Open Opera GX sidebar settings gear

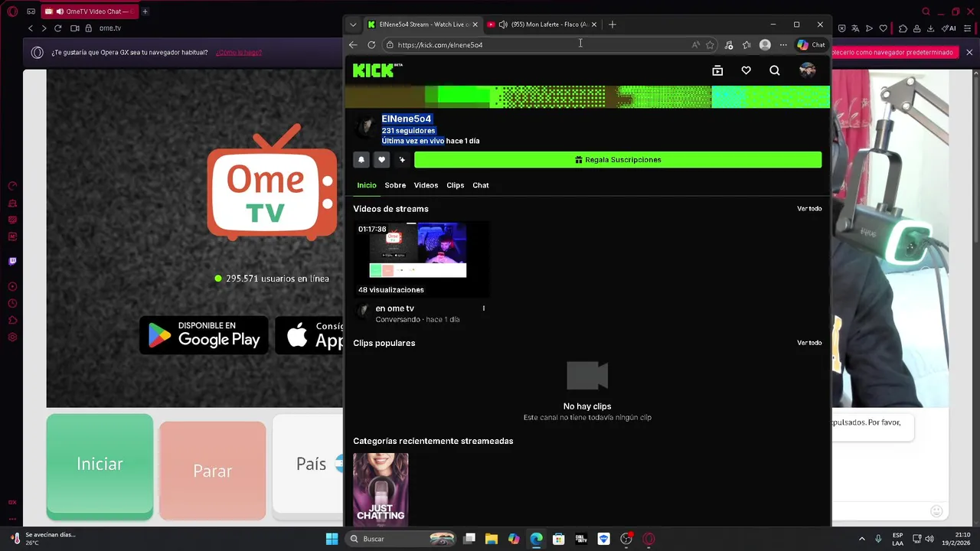coord(12,337)
